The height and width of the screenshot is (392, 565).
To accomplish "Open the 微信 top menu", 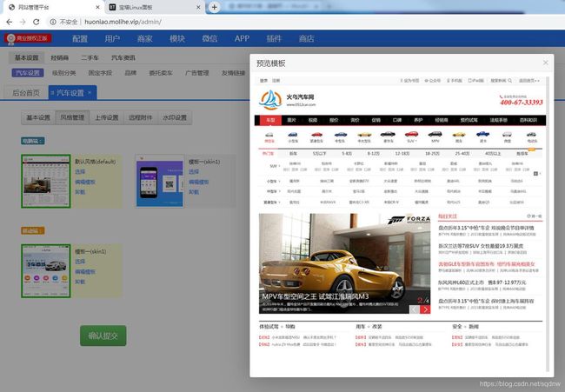I will pyautogui.click(x=209, y=38).
